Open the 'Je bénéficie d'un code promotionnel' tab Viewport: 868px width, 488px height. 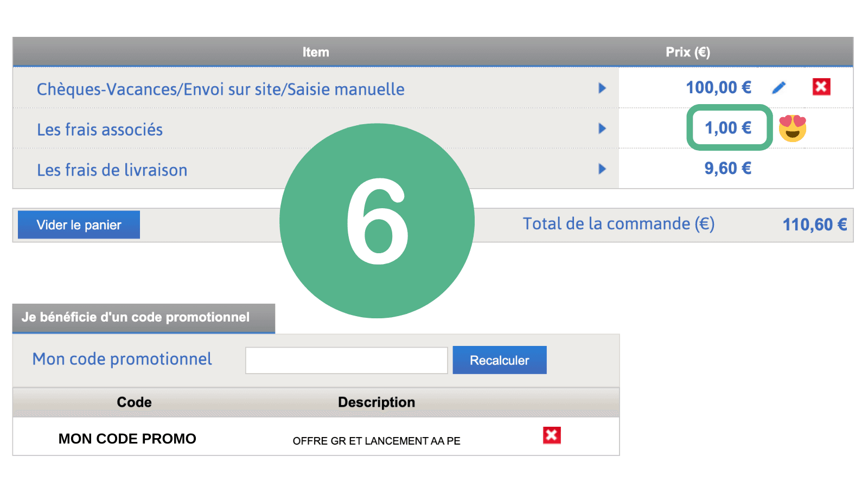point(135,318)
